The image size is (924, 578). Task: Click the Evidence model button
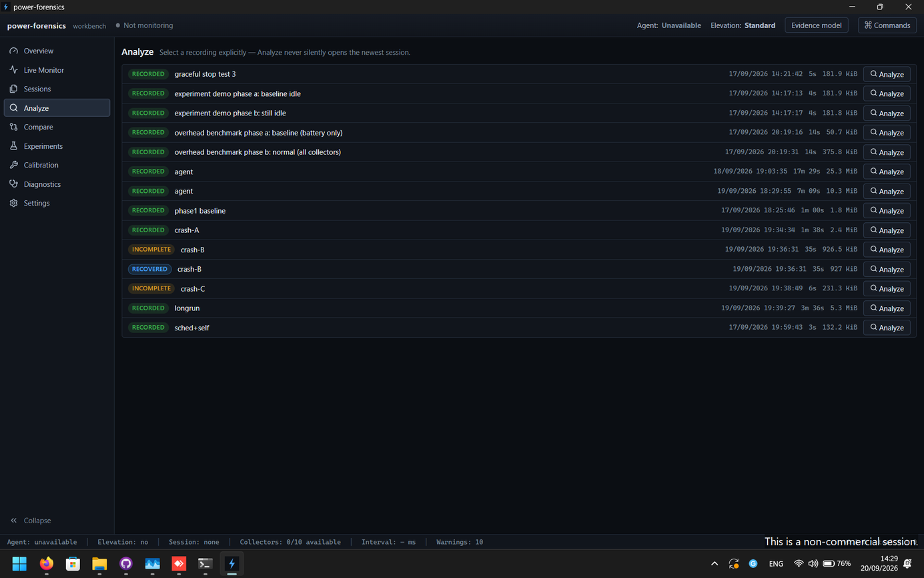[816, 25]
